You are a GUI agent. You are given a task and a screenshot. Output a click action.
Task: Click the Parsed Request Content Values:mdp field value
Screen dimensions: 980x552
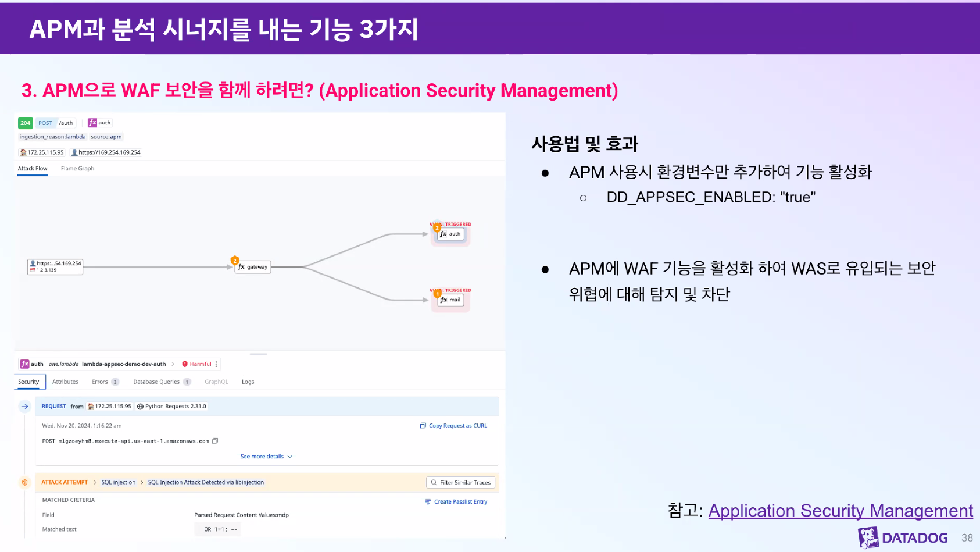tap(241, 515)
